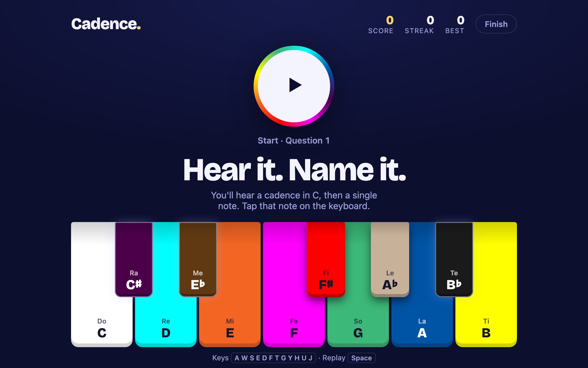Click the 'Hear it. Name it.' heading
The width and height of the screenshot is (588, 368).
pos(294,170)
